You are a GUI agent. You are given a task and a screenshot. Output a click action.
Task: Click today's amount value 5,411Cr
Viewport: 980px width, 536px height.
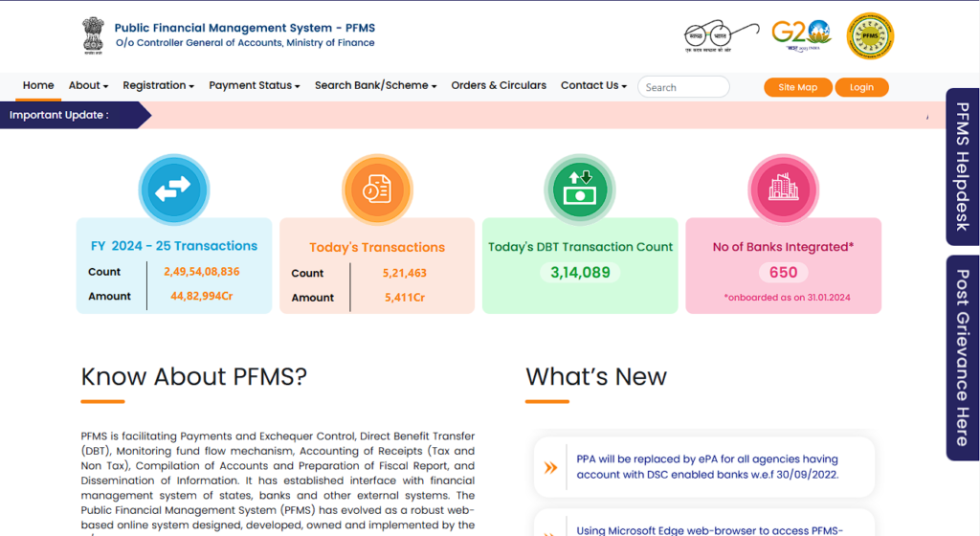(x=405, y=298)
